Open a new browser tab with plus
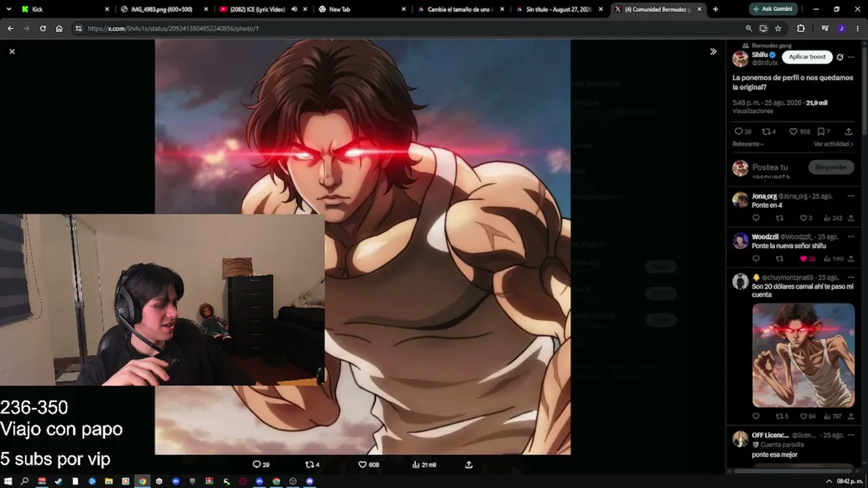This screenshot has width=868, height=488. (715, 9)
